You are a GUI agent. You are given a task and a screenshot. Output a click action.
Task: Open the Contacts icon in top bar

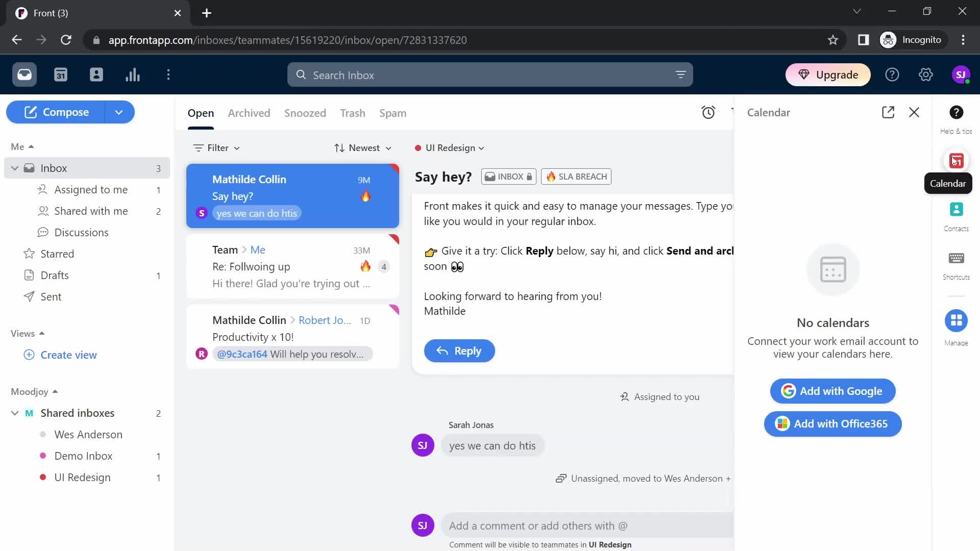(x=96, y=75)
